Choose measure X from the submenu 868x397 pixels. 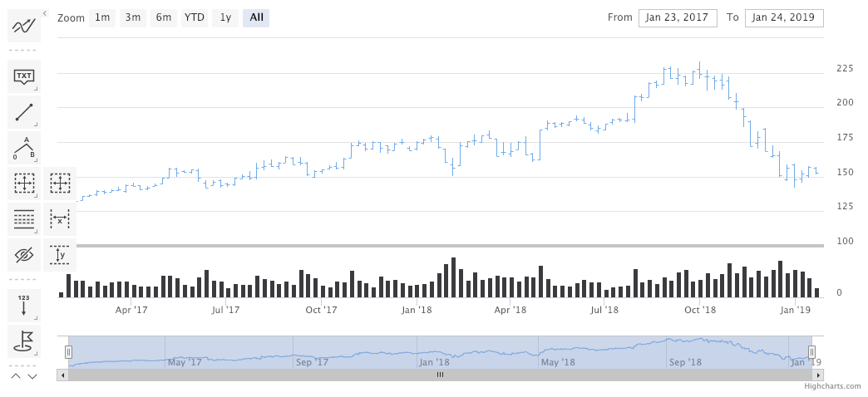pyautogui.click(x=60, y=219)
